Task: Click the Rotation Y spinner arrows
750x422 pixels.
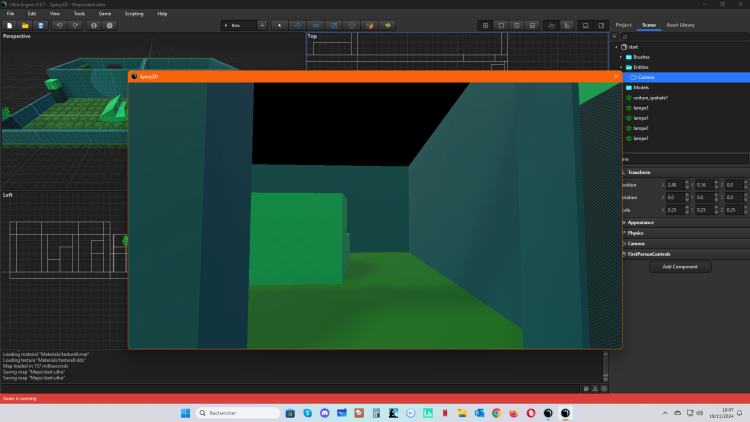Action: tap(717, 197)
